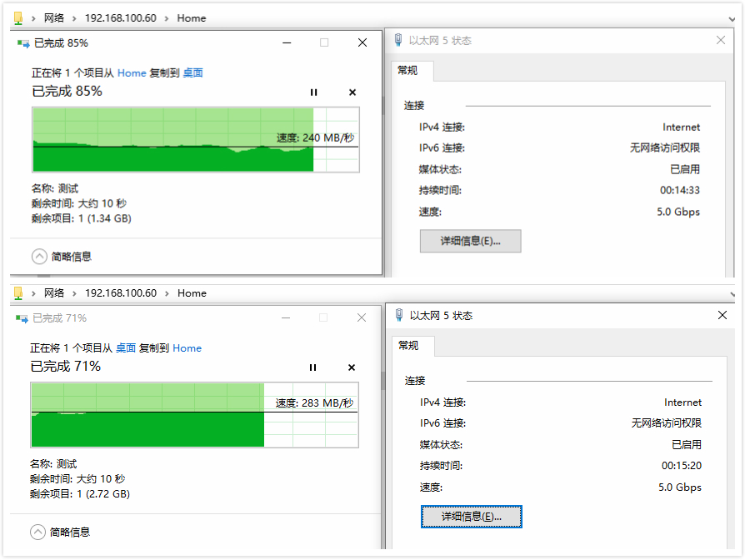745x560 pixels.
Task: Open the Home destination link in 71% dialog
Action: (x=187, y=348)
